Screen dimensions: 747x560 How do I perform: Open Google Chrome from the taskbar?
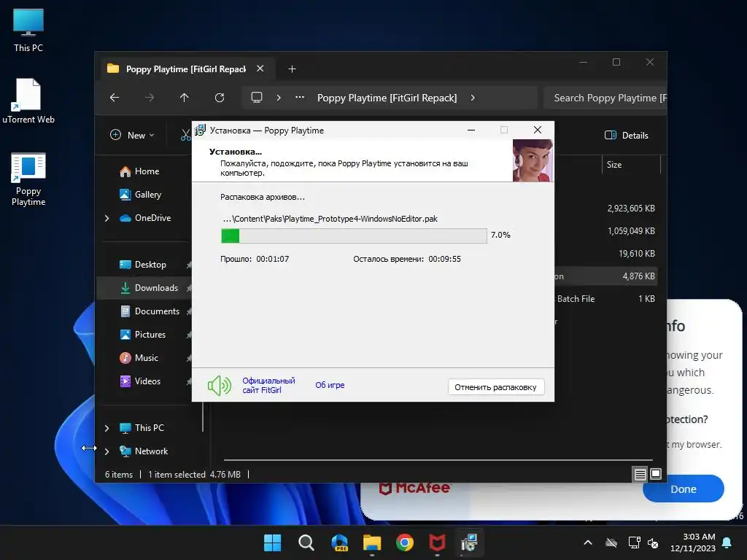(x=404, y=542)
